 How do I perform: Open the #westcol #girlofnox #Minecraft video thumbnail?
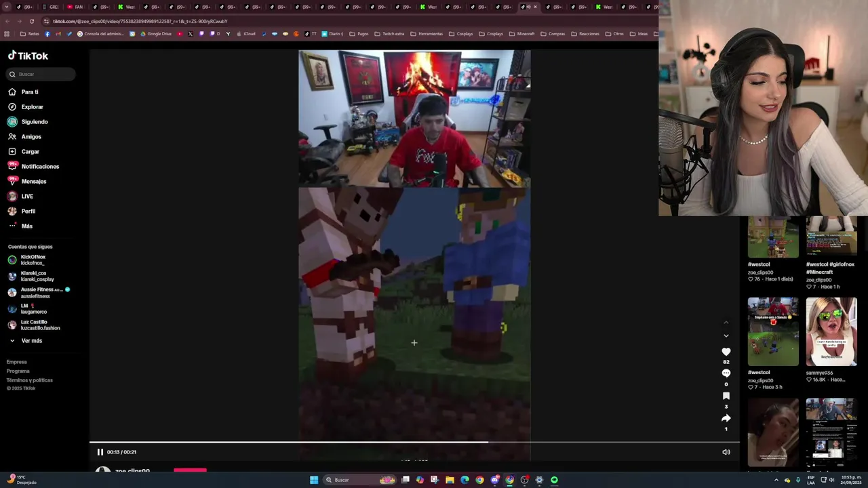(831, 237)
